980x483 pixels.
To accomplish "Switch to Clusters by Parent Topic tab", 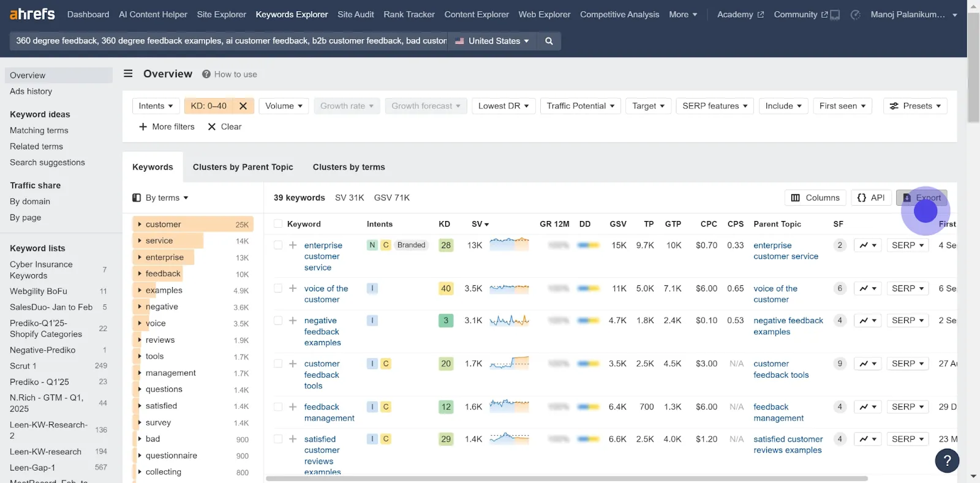I will [243, 167].
